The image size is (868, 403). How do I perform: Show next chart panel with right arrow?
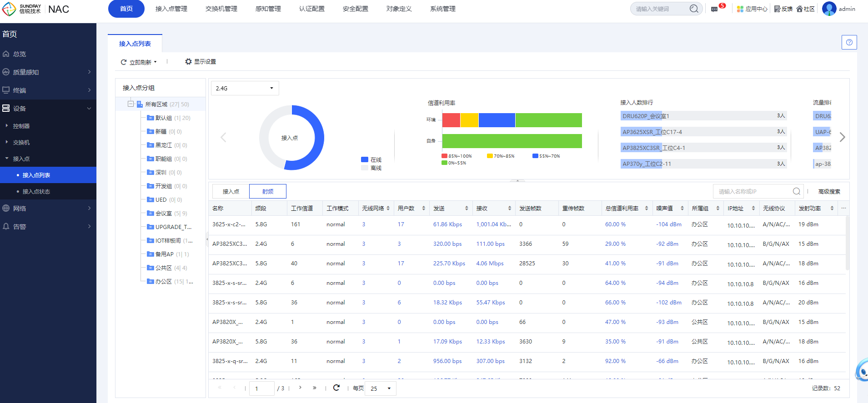[x=842, y=137]
